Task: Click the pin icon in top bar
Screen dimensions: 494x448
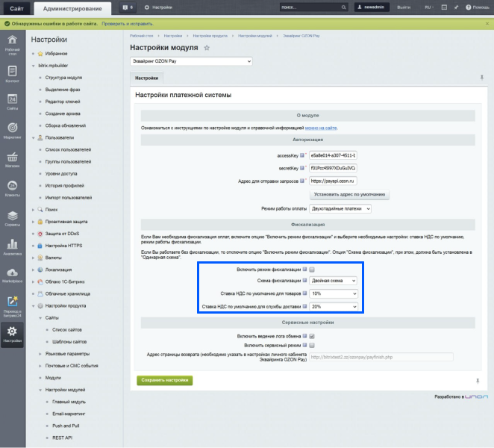Action: coord(456,7)
